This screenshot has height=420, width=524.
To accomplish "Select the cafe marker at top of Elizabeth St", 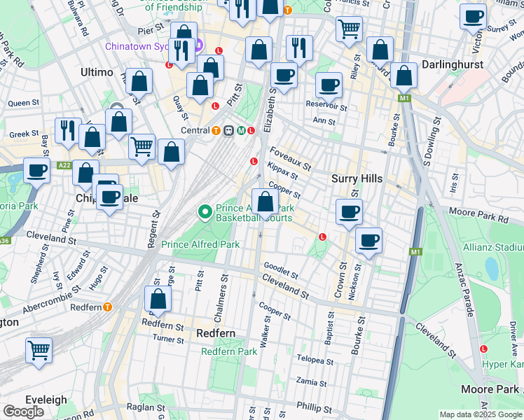I will (284, 77).
